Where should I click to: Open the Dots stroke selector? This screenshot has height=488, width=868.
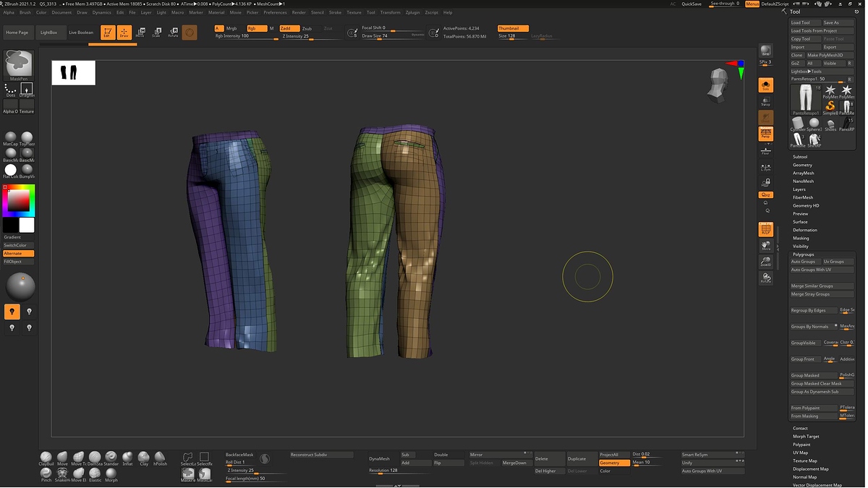pos(10,90)
